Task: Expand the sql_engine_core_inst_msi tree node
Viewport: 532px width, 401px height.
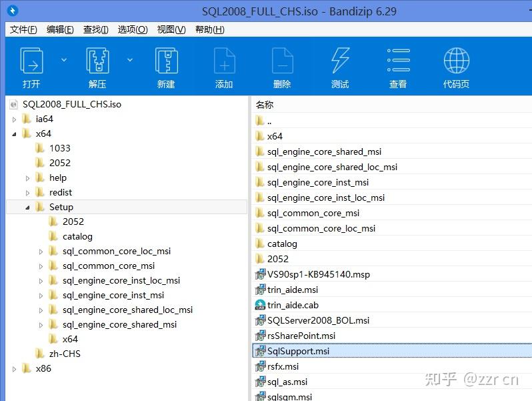Action: tap(41, 296)
